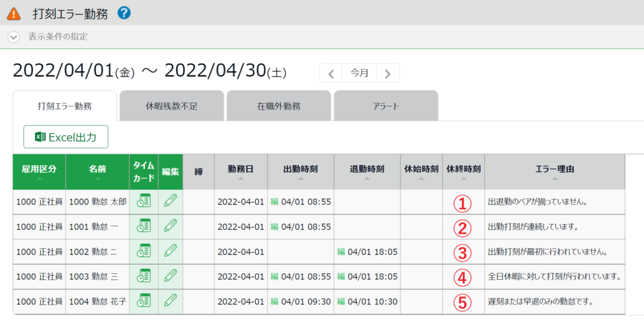The width and height of the screenshot is (644, 335).
Task: Sort by 出勤時刻 column header
Action: tap(301, 171)
